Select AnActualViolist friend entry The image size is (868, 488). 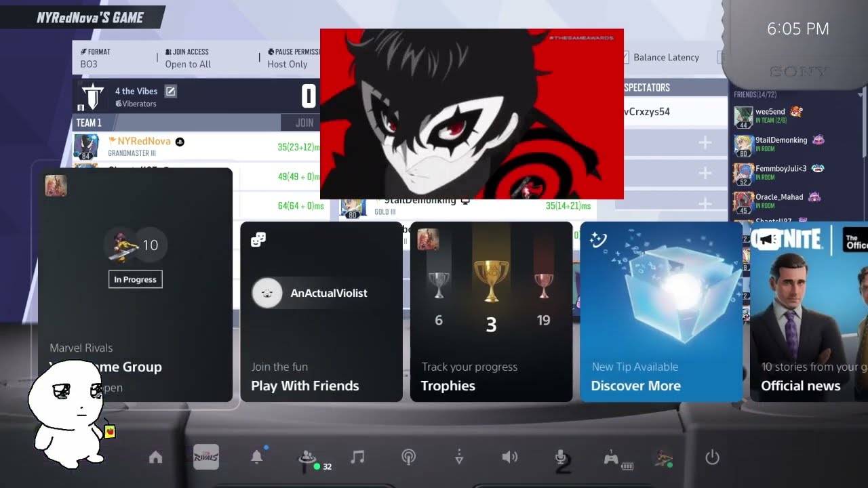tap(311, 293)
